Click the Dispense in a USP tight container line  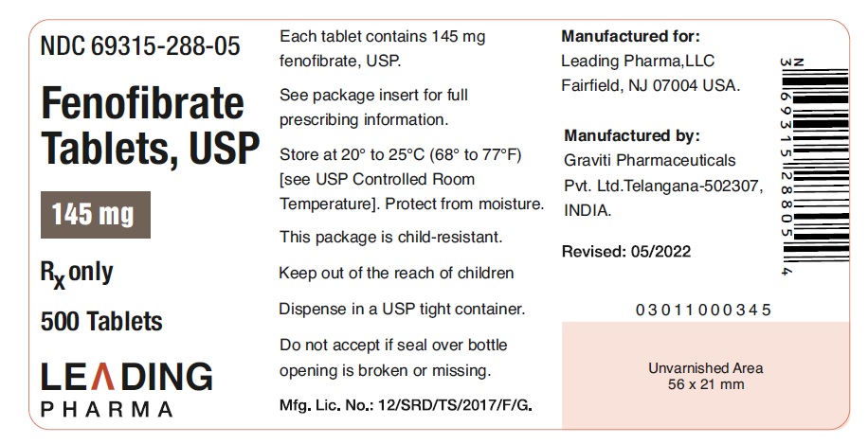coord(402,310)
